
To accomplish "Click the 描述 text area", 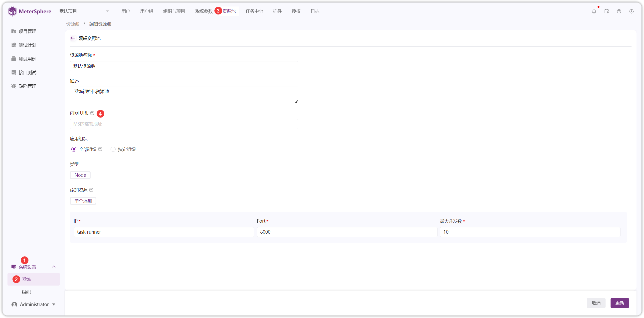I will pyautogui.click(x=184, y=95).
